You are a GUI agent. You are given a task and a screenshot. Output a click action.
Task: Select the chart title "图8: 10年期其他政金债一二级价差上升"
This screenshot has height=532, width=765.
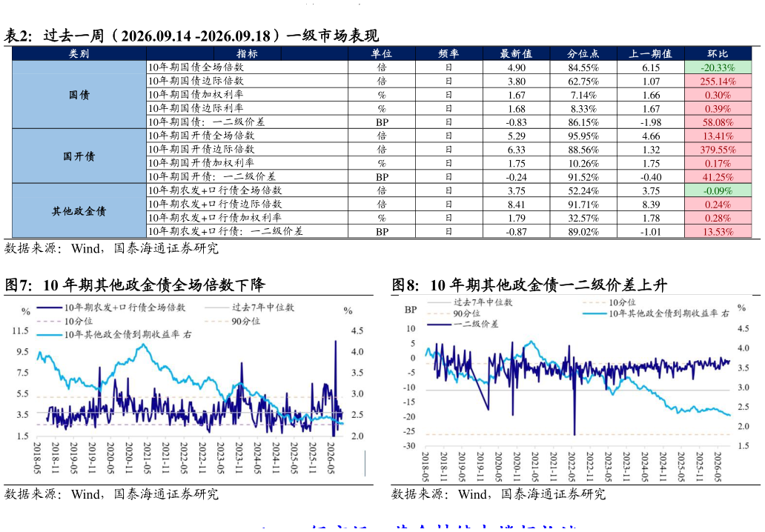(529, 285)
